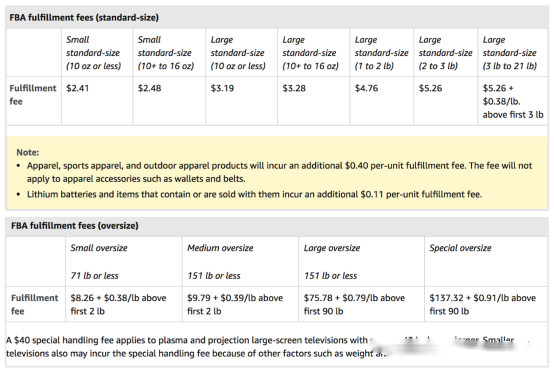This screenshot has width=554, height=372.
Task: Click the $4.76 fee for 1 to 2 lb
Action: (366, 88)
